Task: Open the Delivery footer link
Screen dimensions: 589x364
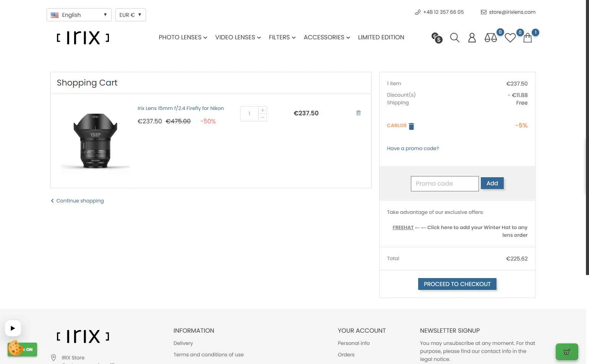Action: pos(183,343)
